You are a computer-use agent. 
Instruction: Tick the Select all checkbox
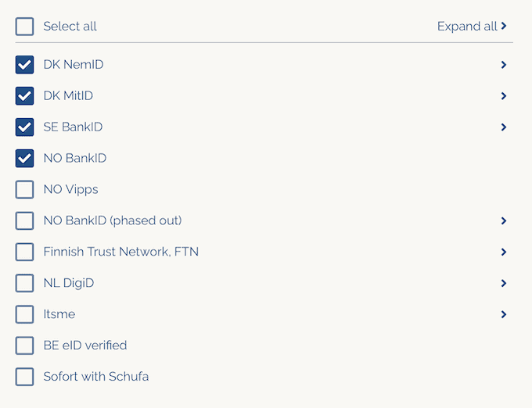click(x=25, y=27)
